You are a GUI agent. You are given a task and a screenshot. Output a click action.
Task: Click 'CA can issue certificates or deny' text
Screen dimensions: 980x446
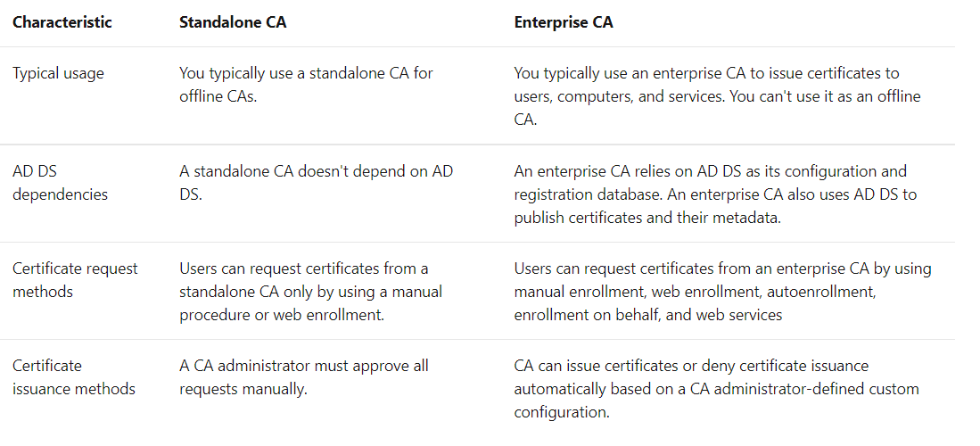pyautogui.click(x=691, y=366)
